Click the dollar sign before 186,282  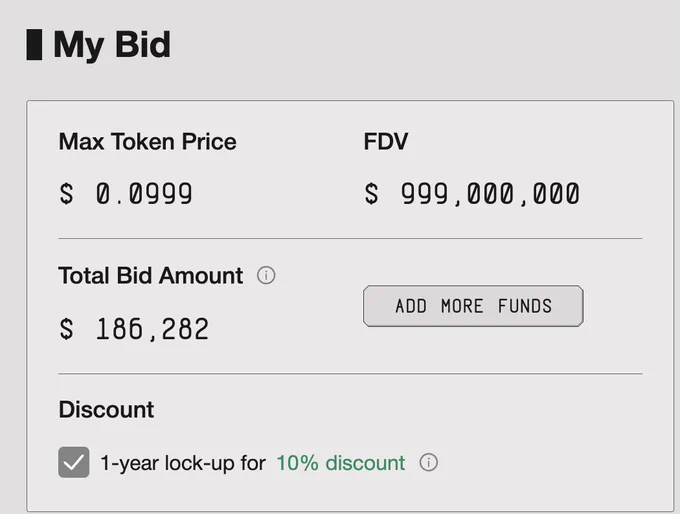pyautogui.click(x=66, y=328)
